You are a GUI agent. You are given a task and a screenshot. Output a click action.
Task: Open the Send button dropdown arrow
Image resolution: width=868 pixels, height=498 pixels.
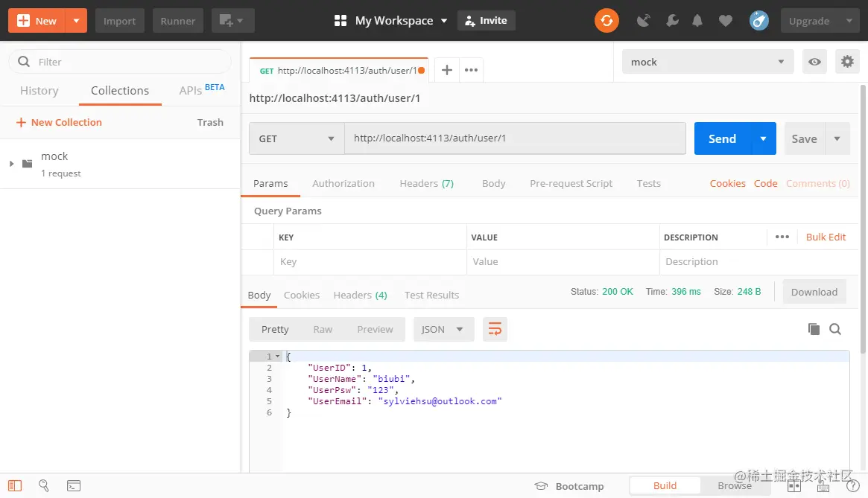tap(764, 138)
